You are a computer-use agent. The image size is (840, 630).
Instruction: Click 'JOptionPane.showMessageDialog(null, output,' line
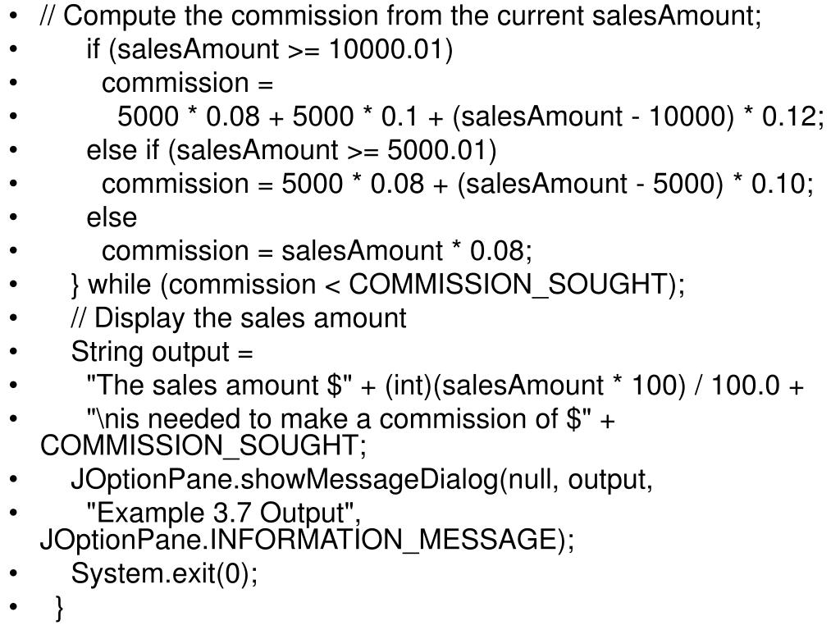(x=362, y=480)
